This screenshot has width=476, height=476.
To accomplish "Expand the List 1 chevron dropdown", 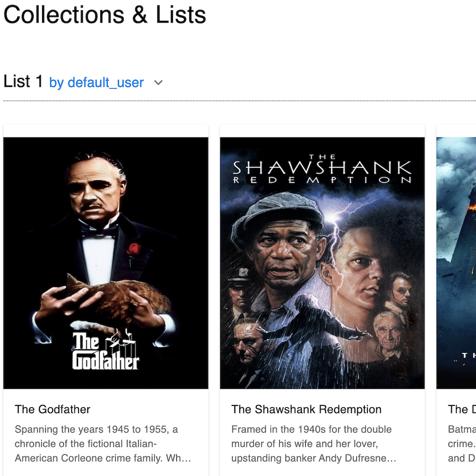I will [159, 82].
